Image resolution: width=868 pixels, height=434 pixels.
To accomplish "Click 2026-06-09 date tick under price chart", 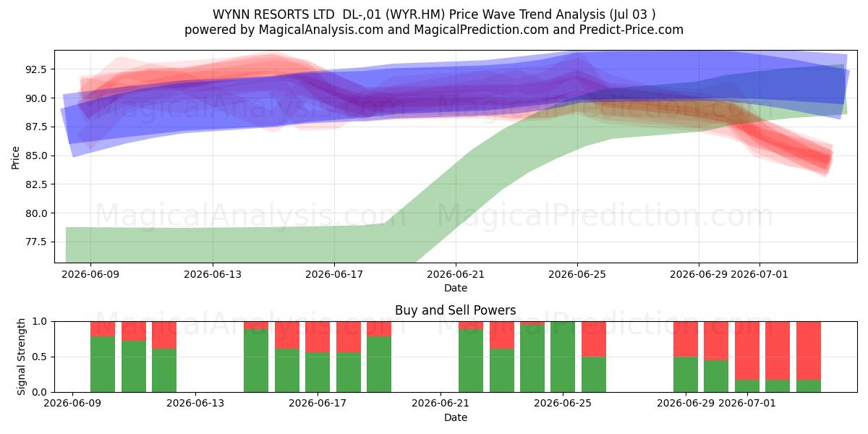I will pos(91,274).
